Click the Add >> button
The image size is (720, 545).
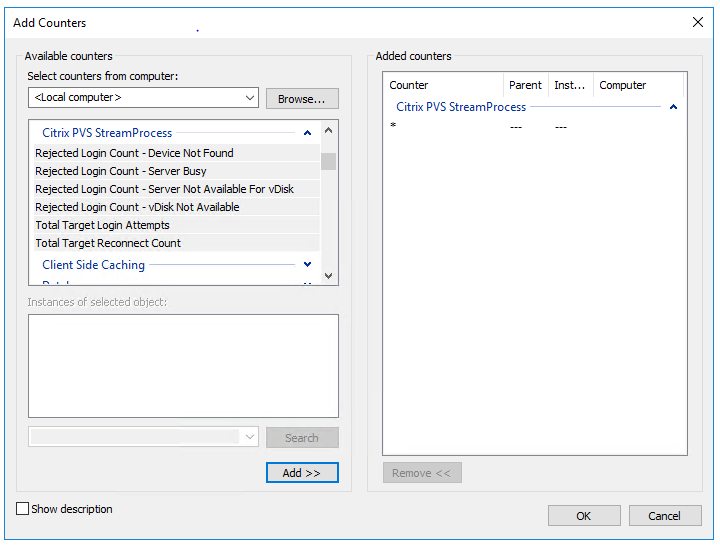(302, 473)
